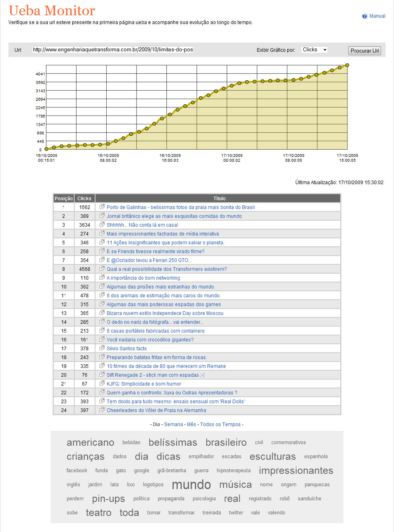Open the Exibir Gráfico por dropdown

tap(315, 50)
